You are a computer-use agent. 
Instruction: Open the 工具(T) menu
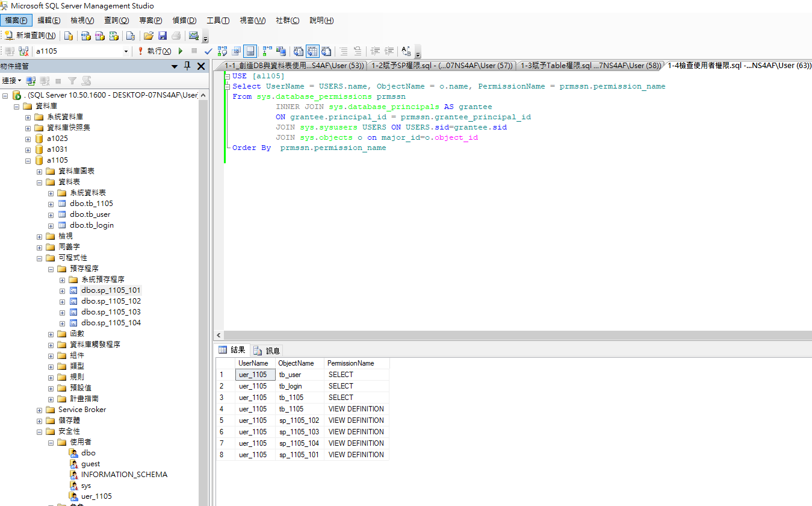217,20
